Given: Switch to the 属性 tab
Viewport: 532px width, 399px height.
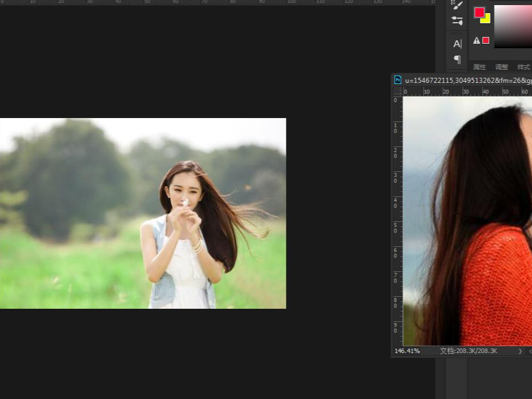Looking at the screenshot, I should [x=479, y=67].
